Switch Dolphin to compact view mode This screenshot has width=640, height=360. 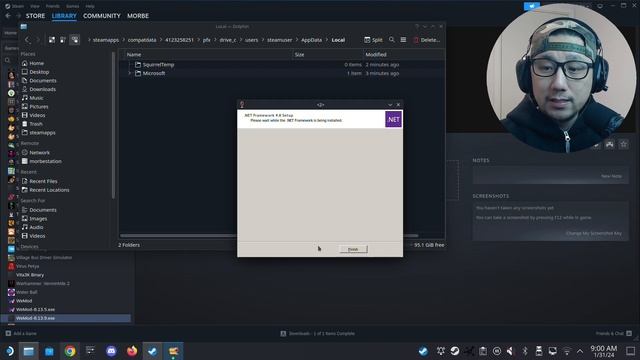point(63,40)
